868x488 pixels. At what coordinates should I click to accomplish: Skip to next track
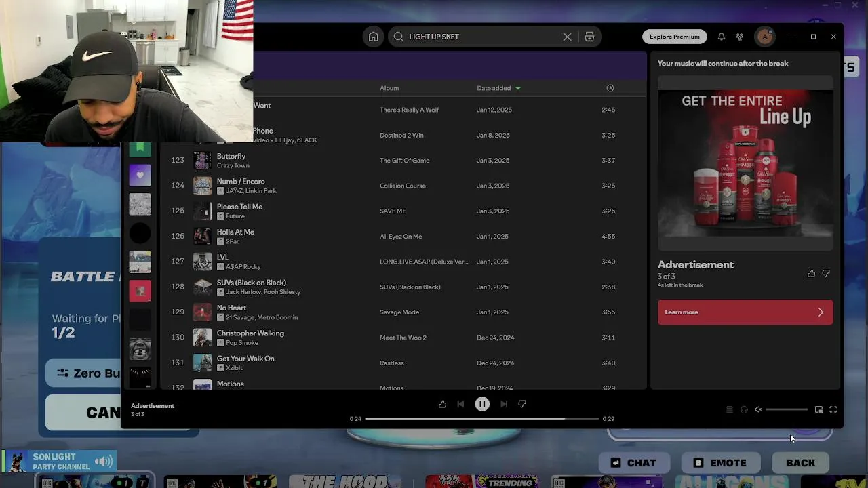point(504,404)
